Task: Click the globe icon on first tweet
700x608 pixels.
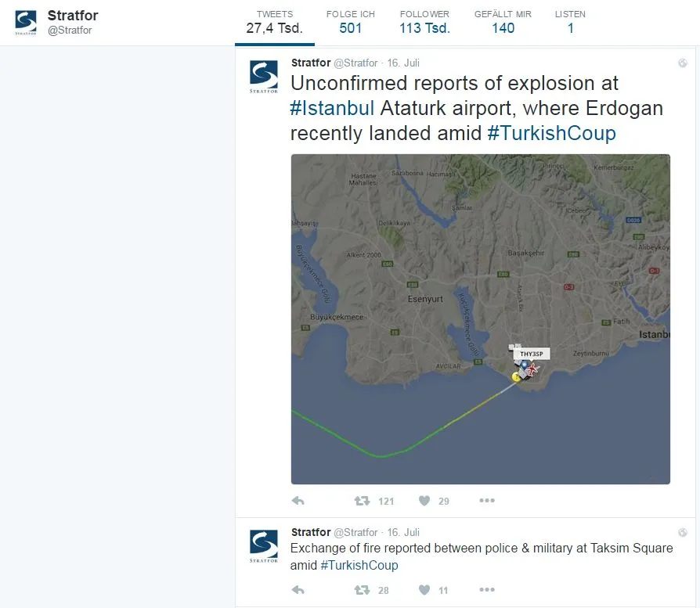Action: (x=683, y=63)
